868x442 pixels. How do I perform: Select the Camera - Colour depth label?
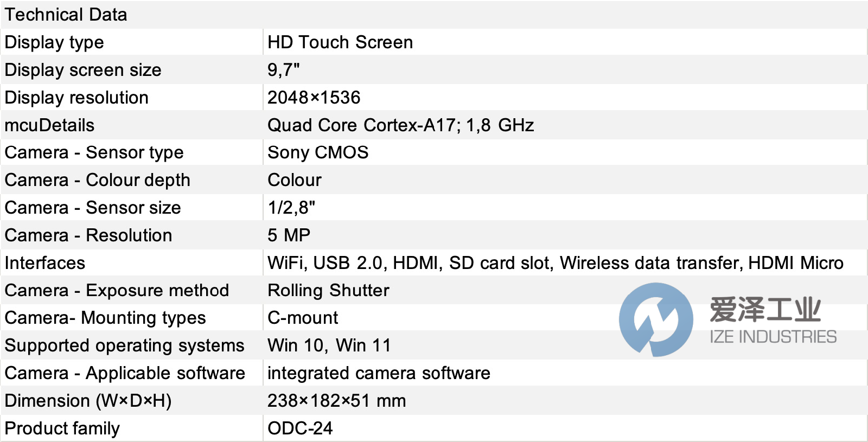[98, 180]
